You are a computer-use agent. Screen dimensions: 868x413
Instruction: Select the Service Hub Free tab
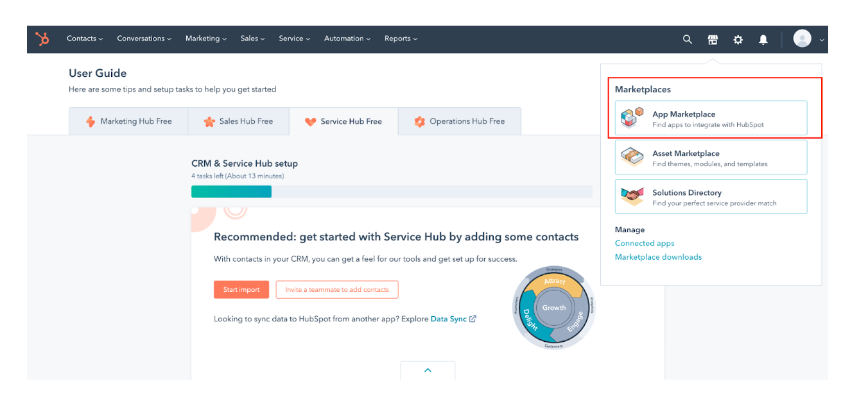343,121
